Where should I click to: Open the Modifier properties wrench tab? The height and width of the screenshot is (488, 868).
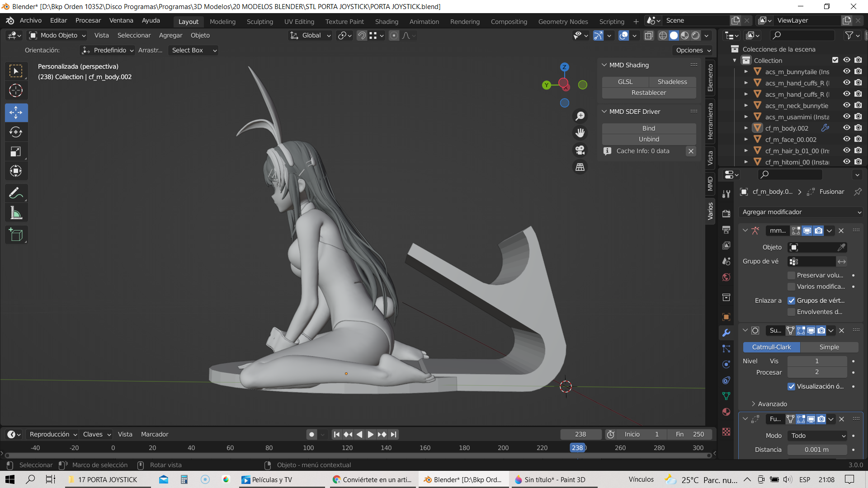tap(726, 333)
